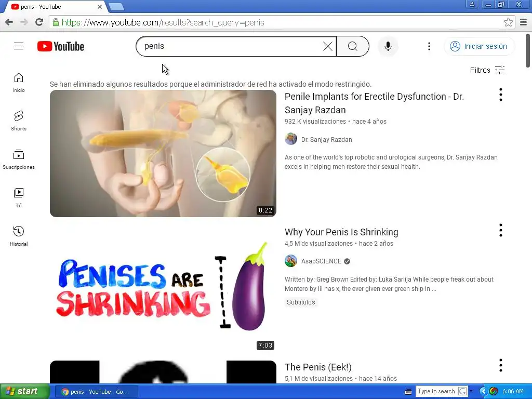Image resolution: width=532 pixels, height=399 pixels.
Task: Go to Inicio in sidebar
Action: click(x=19, y=83)
